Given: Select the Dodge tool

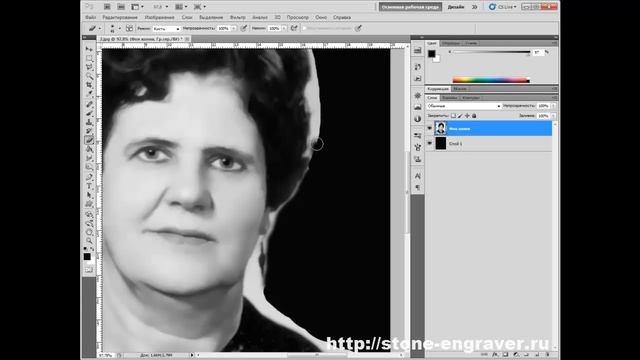Looking at the screenshot, I should pos(89,167).
